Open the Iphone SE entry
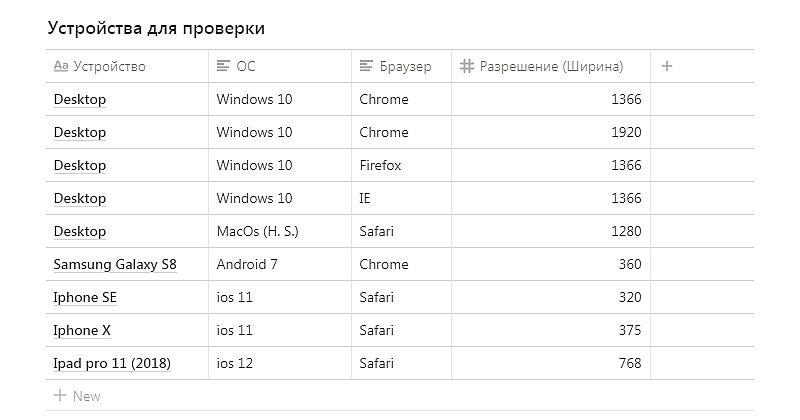The width and height of the screenshot is (800, 420). pyautogui.click(x=85, y=298)
